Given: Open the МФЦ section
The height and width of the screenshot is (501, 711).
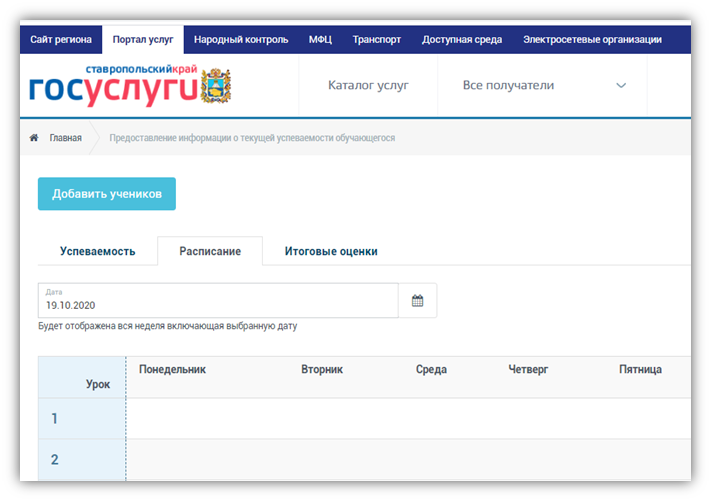Looking at the screenshot, I should 320,39.
